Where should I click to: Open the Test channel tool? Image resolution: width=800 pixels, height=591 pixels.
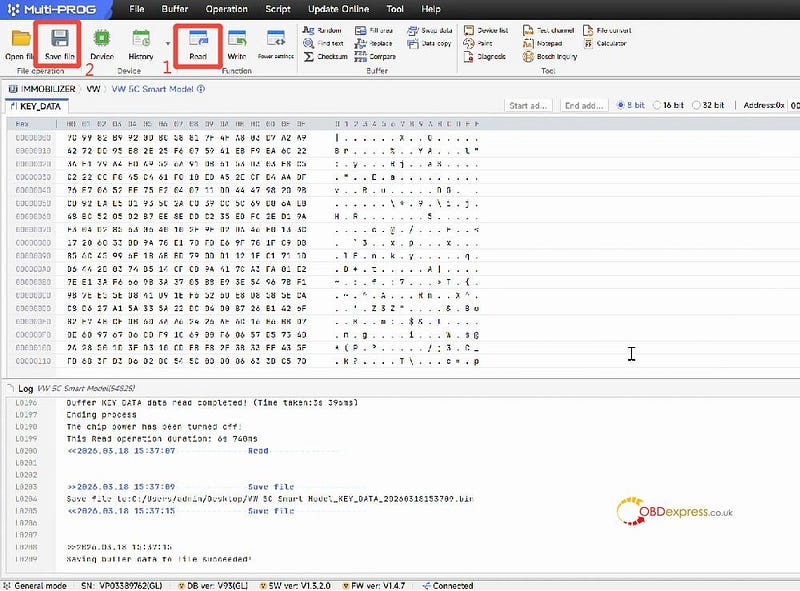548,30
